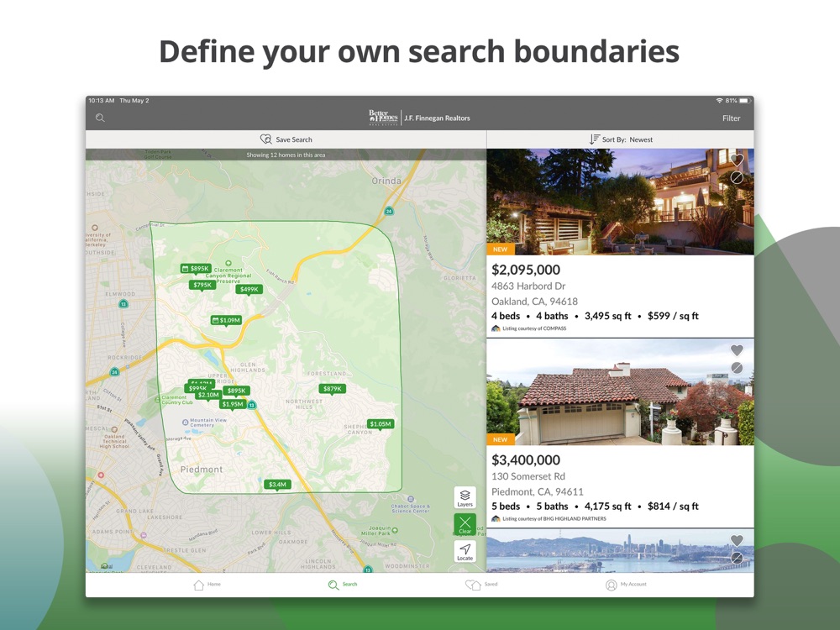Click "Listing courtesy of COMPASS" text
840x630 pixels.
[x=534, y=328]
